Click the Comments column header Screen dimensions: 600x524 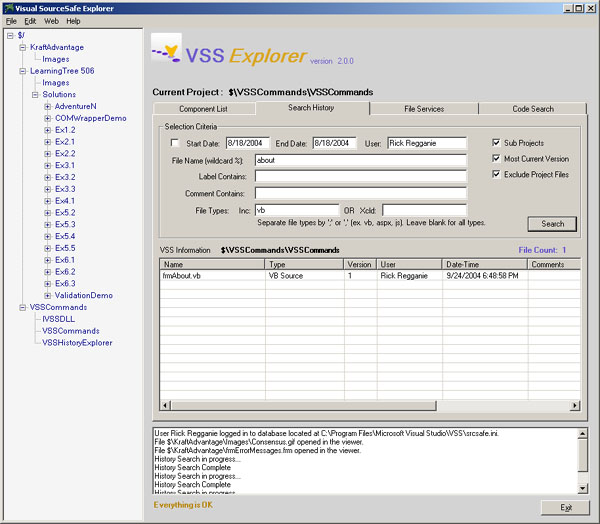point(554,264)
